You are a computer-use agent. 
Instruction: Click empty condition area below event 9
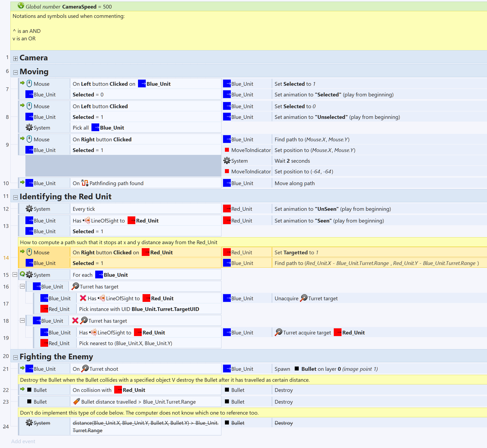123,166
